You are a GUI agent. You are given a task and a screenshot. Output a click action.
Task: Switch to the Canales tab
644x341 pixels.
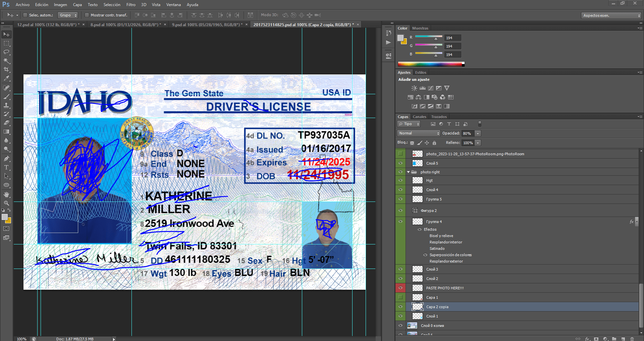click(419, 117)
